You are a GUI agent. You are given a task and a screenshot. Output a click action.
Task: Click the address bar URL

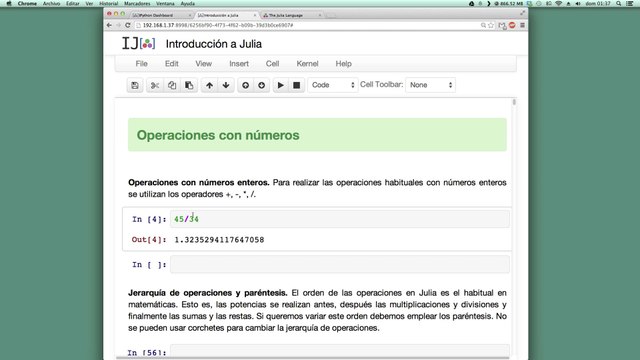(218, 25)
